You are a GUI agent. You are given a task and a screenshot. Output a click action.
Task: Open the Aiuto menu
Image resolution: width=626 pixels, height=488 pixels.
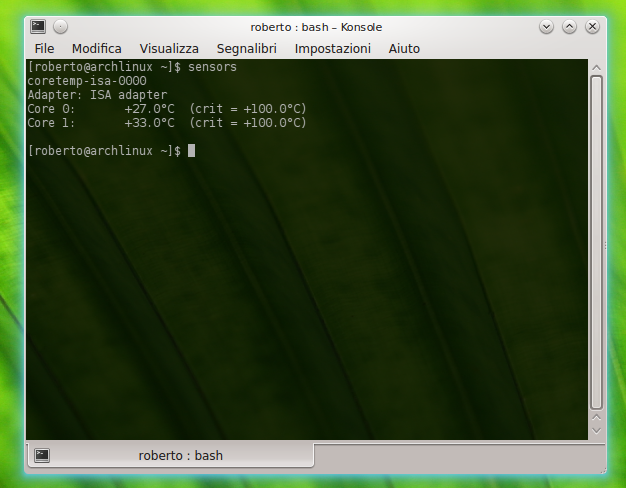pyautogui.click(x=404, y=49)
